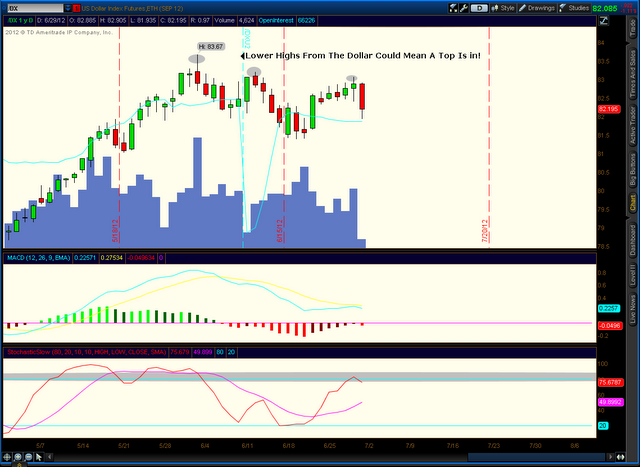The width and height of the screenshot is (640, 467).
Task: Click the 66226 open interest value
Action: (307, 20)
